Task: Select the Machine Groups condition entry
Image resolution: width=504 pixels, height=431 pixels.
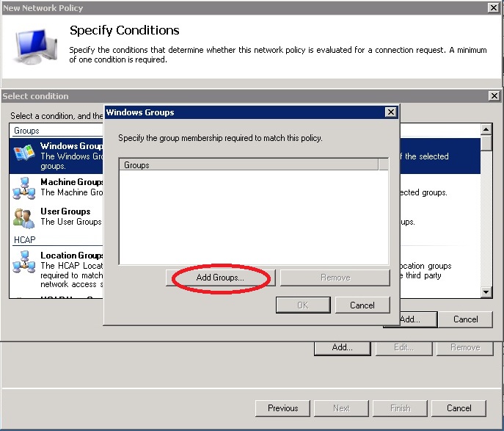Action: (x=71, y=187)
